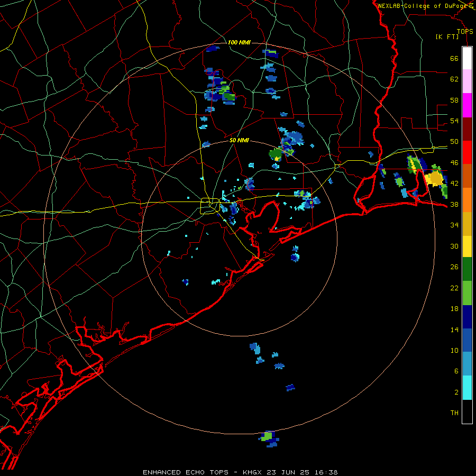Screen dimensions: 476x476
Task: Click the 62 legend value
Action: pyautogui.click(x=454, y=79)
